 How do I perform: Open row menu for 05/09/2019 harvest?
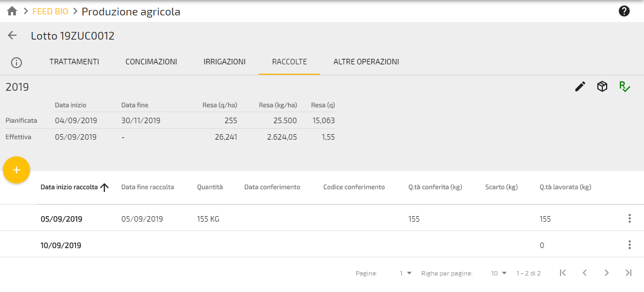pyautogui.click(x=629, y=219)
